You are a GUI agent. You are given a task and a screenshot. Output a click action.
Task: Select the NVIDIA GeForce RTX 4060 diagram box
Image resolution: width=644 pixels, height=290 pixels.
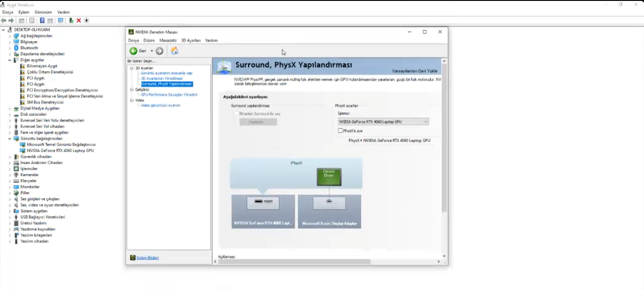[x=263, y=212]
